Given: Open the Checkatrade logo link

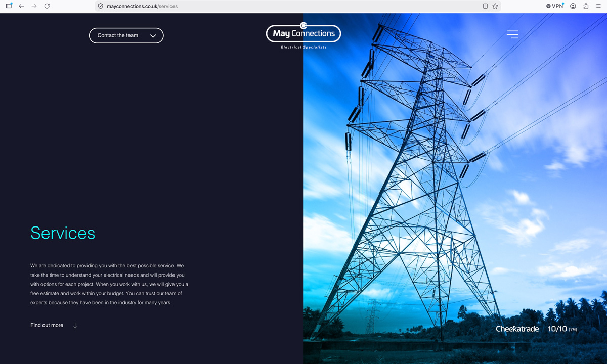Looking at the screenshot, I should [x=517, y=329].
